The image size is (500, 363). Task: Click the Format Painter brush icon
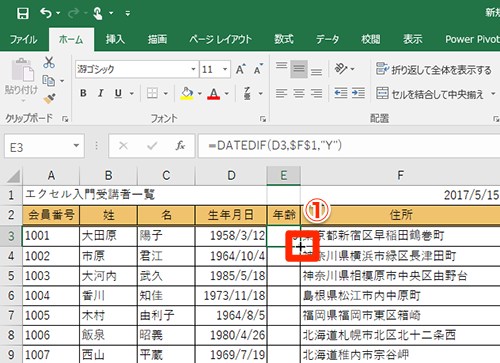tap(50, 98)
